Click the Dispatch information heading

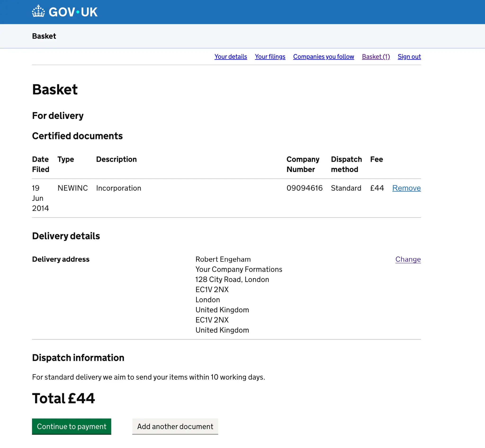(78, 358)
